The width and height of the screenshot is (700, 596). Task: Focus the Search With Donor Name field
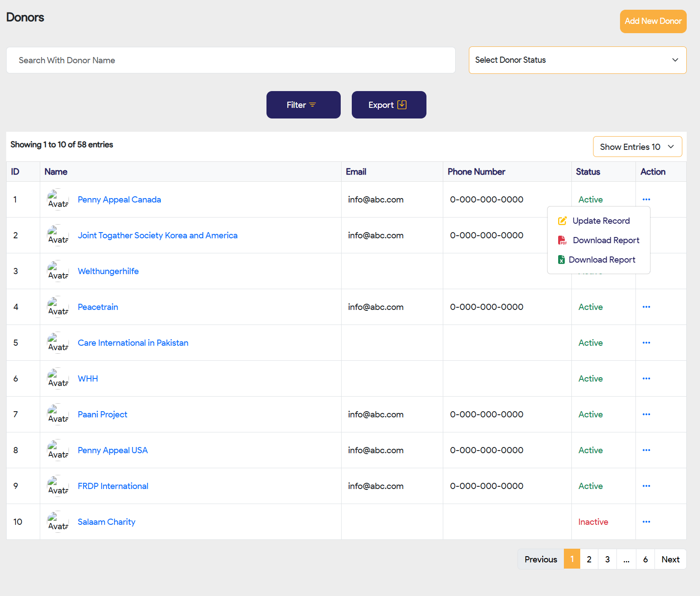(x=231, y=60)
